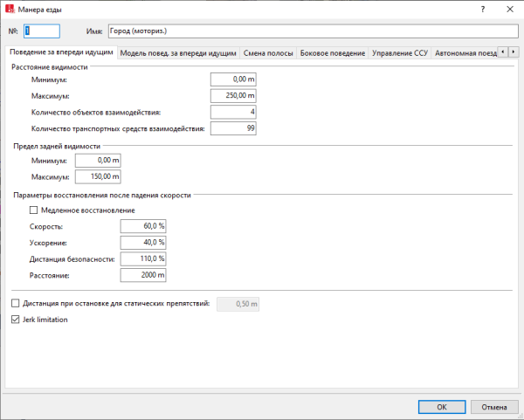Select the 250,00 m maximum visibility field
The image size is (524, 420).
pyautogui.click(x=232, y=96)
